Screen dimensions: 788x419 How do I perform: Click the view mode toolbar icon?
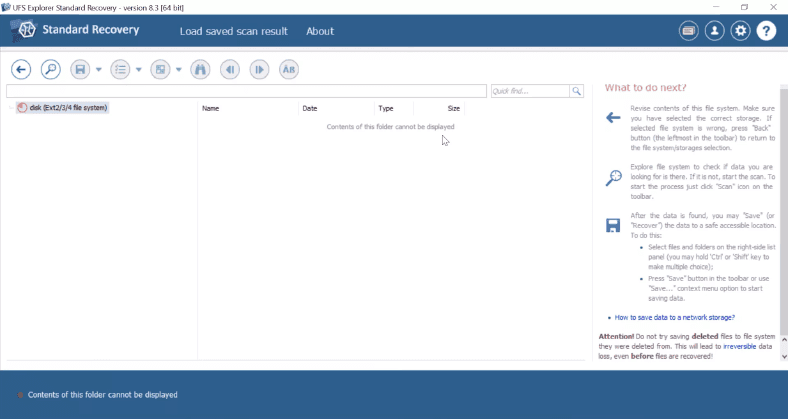tap(160, 69)
